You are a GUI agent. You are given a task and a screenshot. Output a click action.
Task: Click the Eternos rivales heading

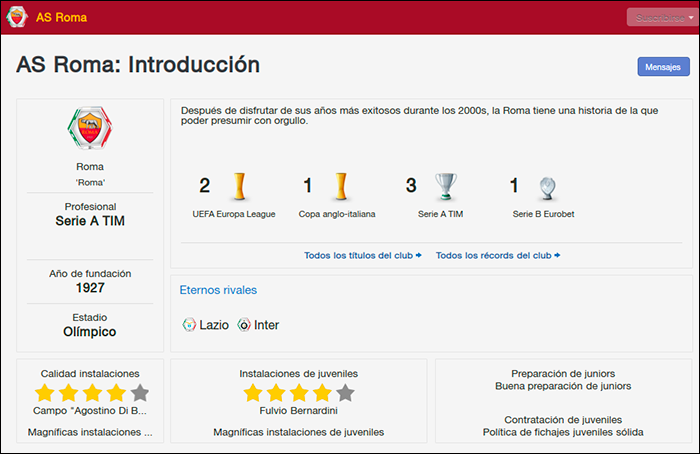tap(218, 290)
